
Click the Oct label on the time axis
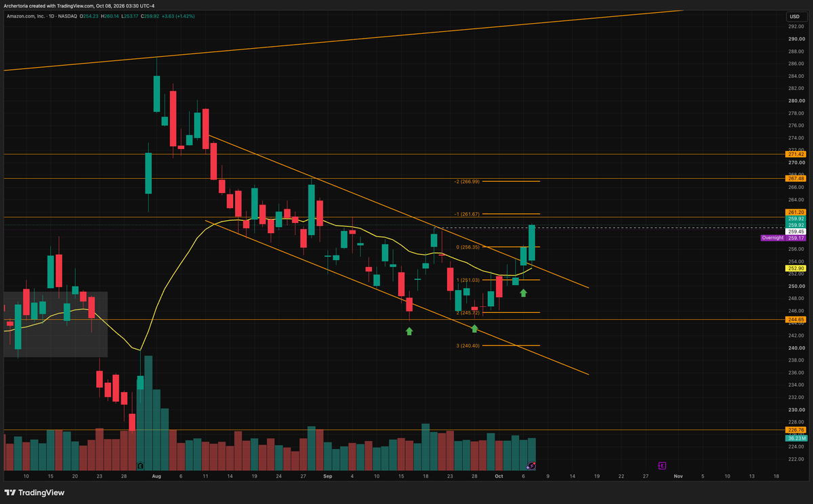[x=499, y=477]
